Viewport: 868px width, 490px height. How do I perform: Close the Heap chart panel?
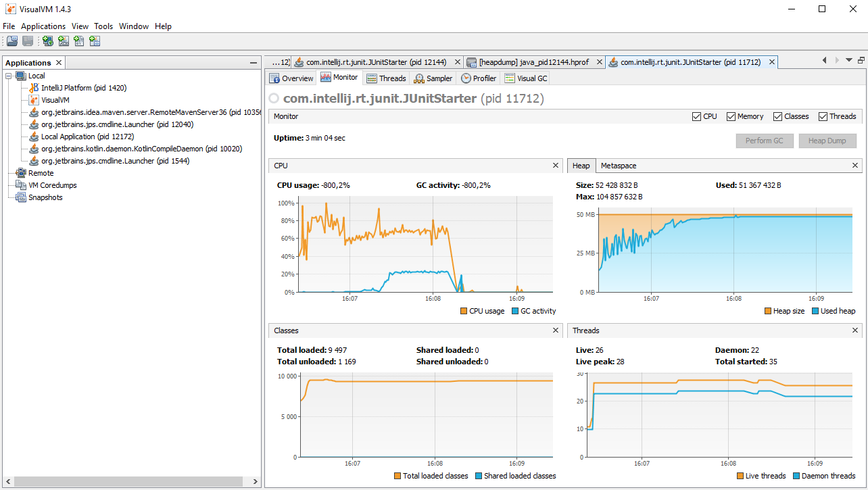[x=855, y=166]
